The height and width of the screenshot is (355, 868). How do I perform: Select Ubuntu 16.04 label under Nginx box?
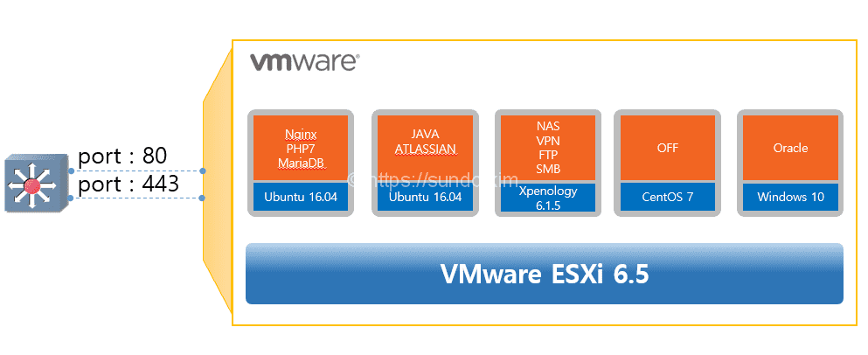tap(301, 197)
